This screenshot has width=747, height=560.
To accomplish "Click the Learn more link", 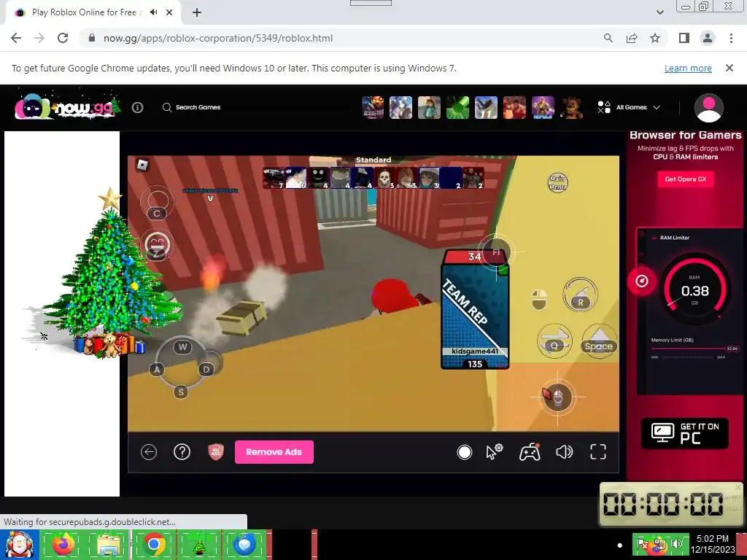I will [688, 68].
